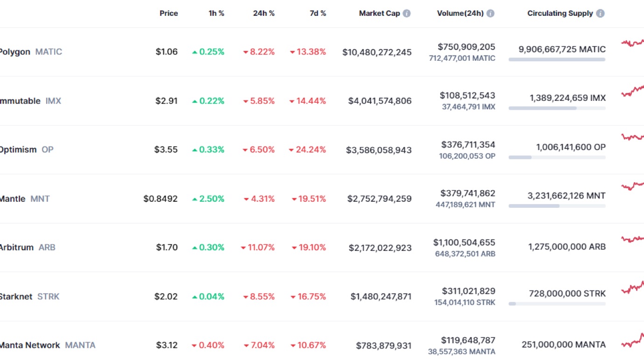Sort the table by Price column
The image size is (644, 362).
[x=168, y=14]
